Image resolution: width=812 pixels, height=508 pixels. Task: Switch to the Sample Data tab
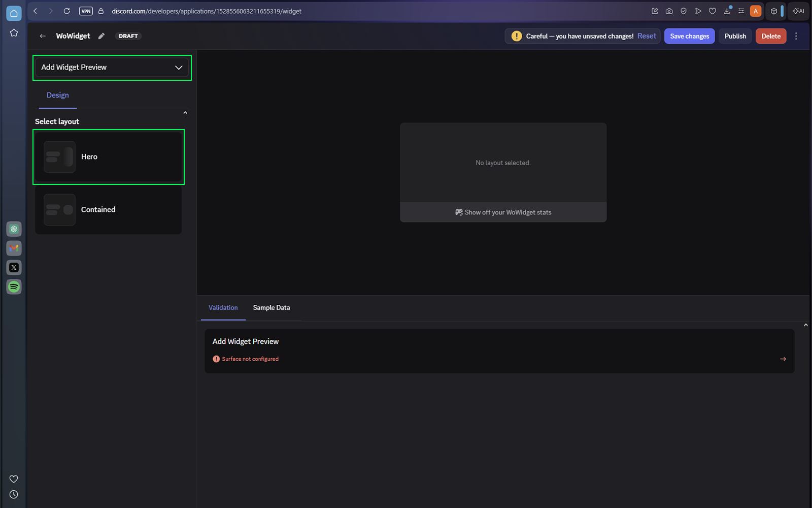click(272, 308)
